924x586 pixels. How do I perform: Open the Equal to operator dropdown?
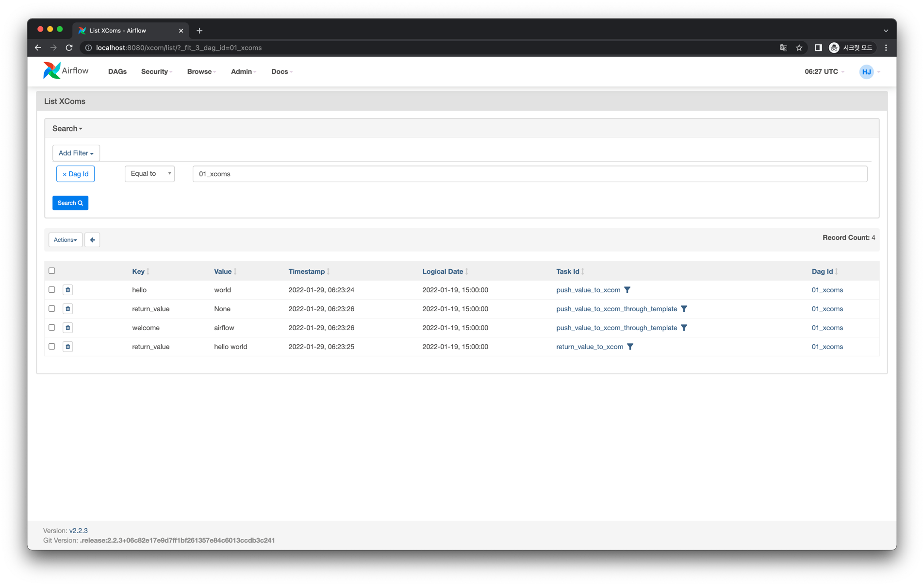(x=150, y=174)
